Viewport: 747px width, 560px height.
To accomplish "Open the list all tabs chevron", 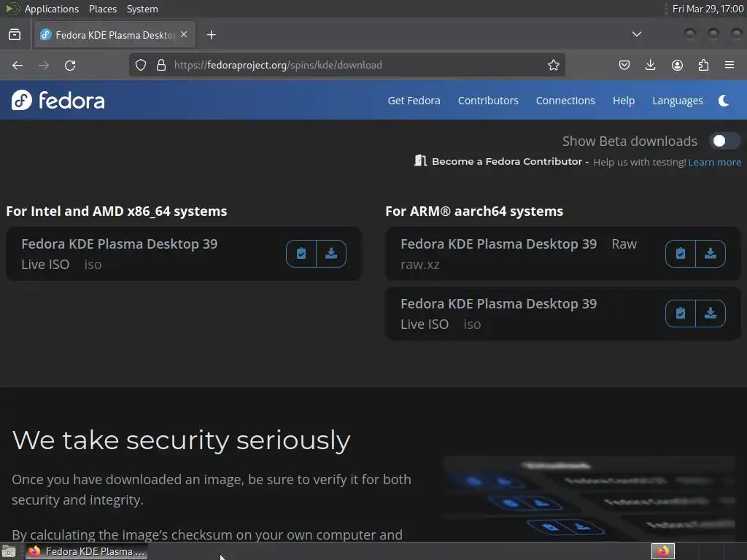I will 636,34.
